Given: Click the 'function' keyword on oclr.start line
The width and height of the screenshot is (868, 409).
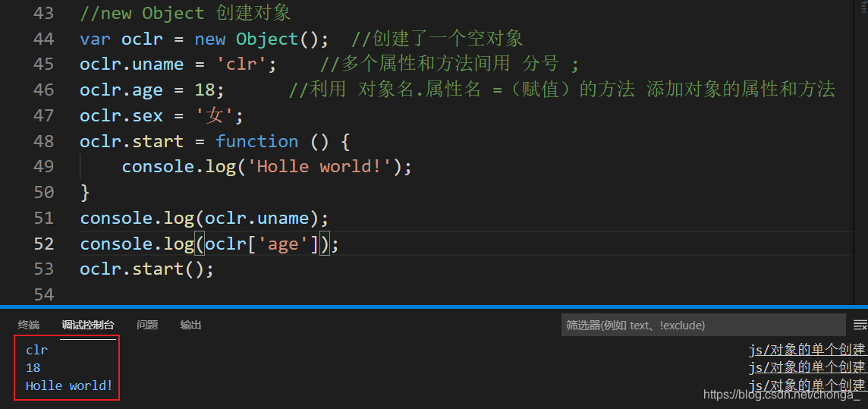Looking at the screenshot, I should pyautogui.click(x=257, y=141).
